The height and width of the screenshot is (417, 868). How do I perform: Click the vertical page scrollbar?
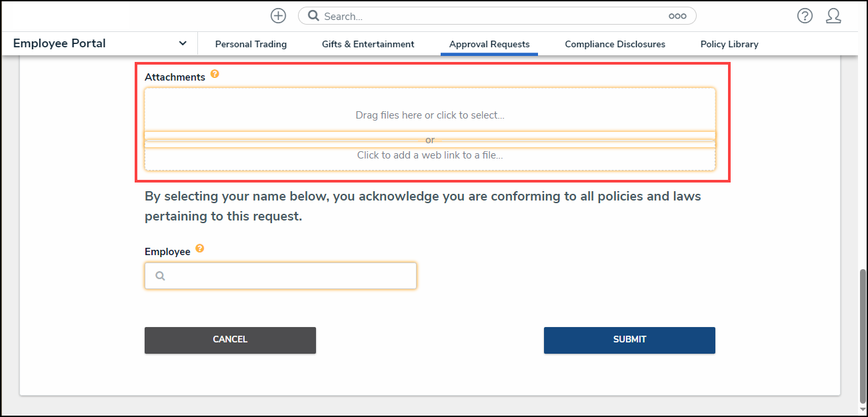click(863, 333)
